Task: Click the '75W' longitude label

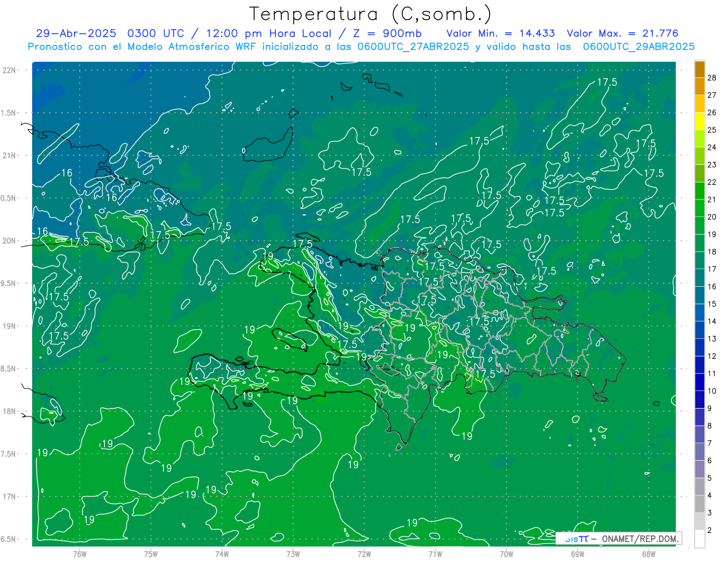Action: pos(150,554)
